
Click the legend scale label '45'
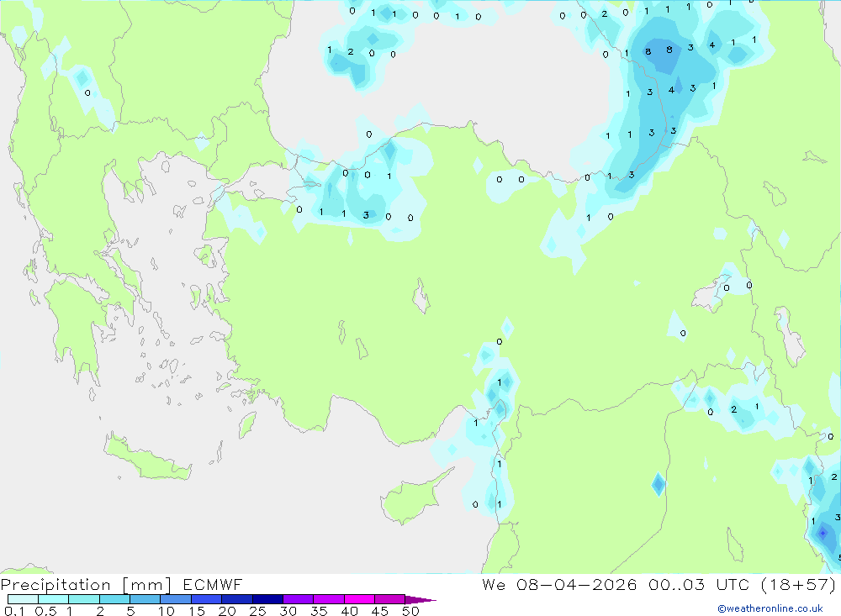pyautogui.click(x=380, y=611)
